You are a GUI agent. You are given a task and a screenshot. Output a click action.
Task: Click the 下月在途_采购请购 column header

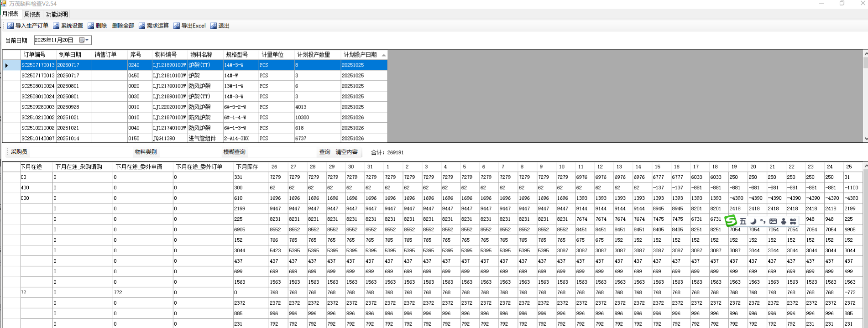tap(83, 167)
